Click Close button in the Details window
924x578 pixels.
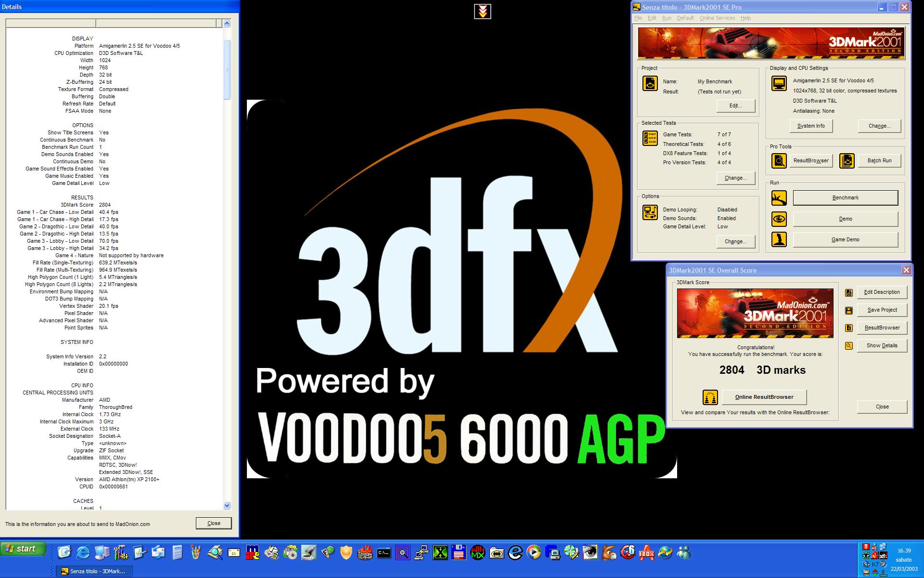pyautogui.click(x=214, y=524)
